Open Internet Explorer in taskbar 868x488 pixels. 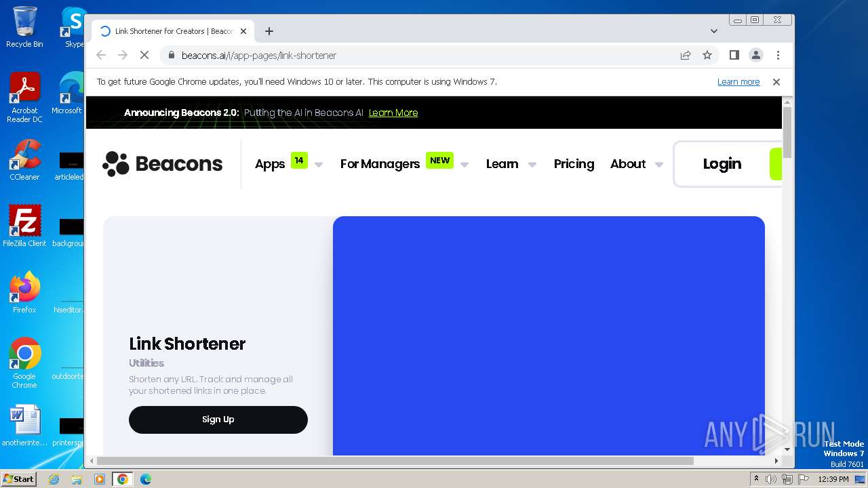54,479
